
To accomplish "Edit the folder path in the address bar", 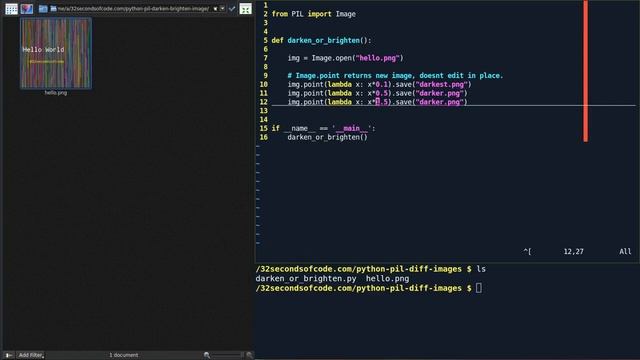I will coord(133,9).
